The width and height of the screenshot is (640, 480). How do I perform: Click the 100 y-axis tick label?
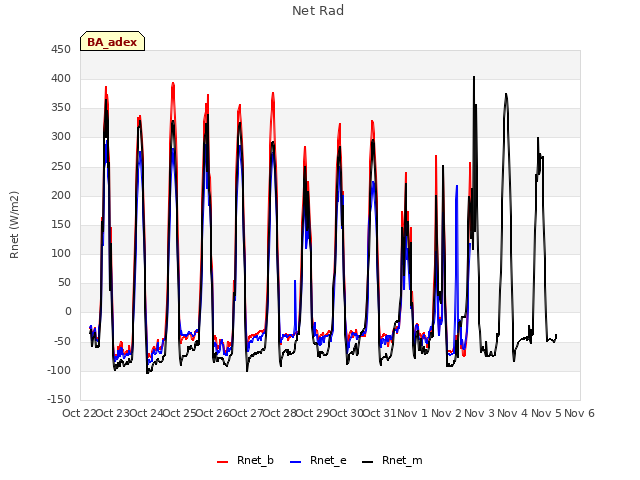pos(61,253)
